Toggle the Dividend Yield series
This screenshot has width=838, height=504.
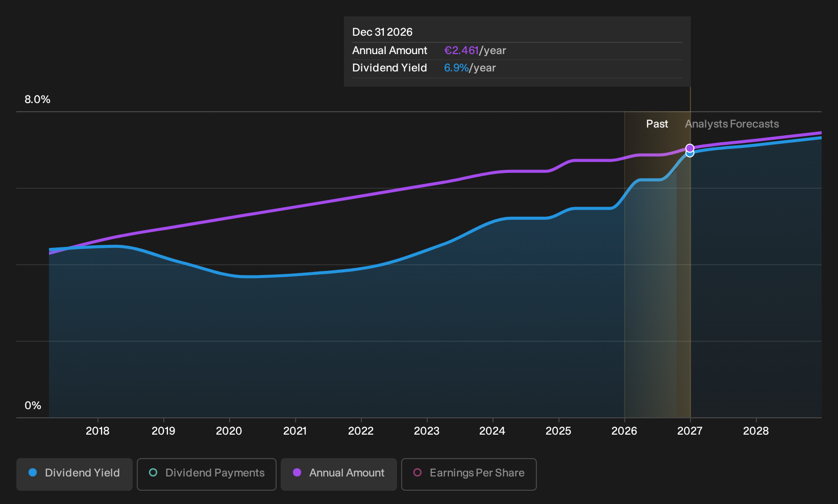[x=75, y=474]
